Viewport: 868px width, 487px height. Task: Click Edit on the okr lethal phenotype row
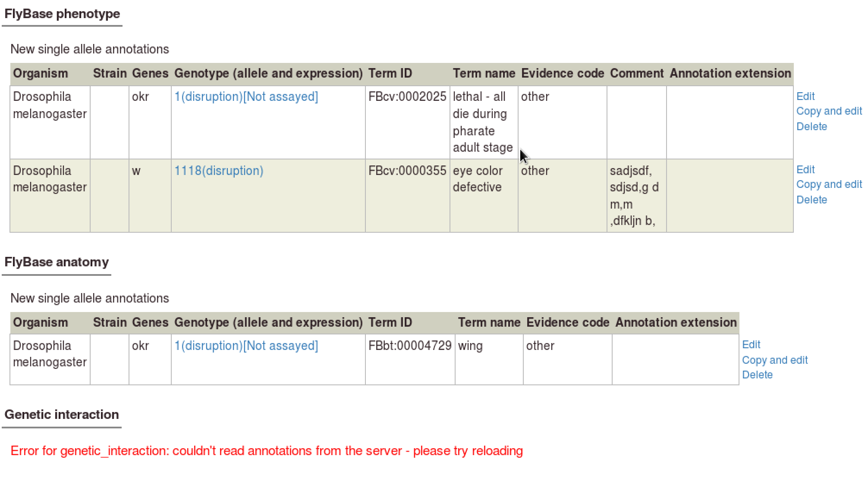click(x=805, y=97)
